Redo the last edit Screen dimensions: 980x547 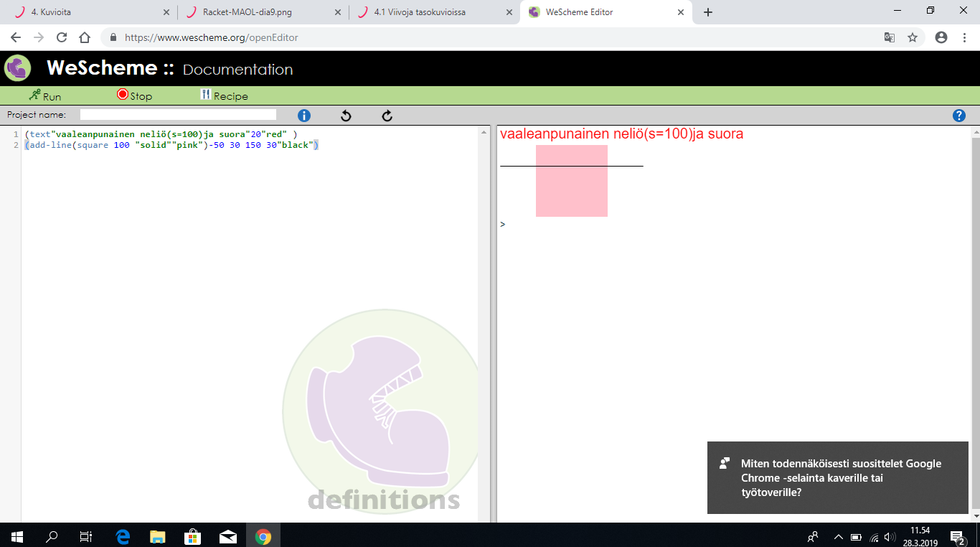tap(387, 116)
